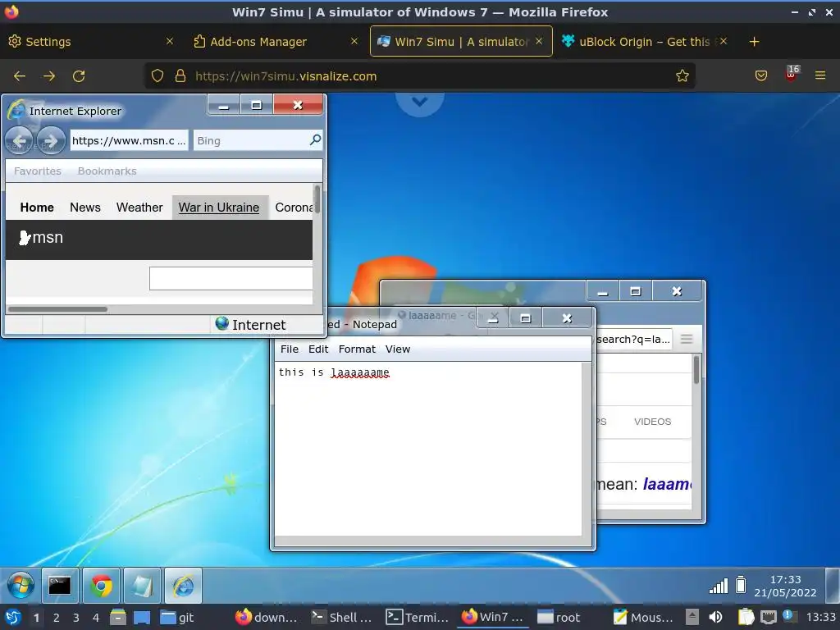Open Notepad View menu
840x630 pixels.
(398, 349)
